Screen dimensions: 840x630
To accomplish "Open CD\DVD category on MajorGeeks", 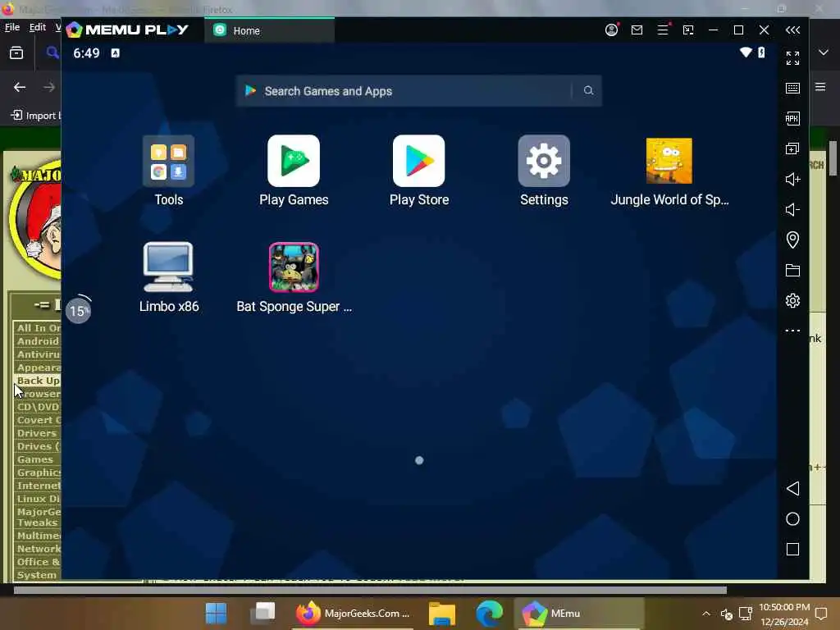I will pyautogui.click(x=38, y=407).
